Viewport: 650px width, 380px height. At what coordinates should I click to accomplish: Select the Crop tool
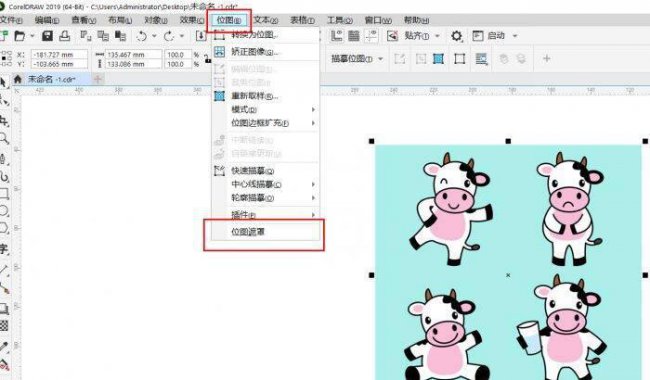coord(4,121)
